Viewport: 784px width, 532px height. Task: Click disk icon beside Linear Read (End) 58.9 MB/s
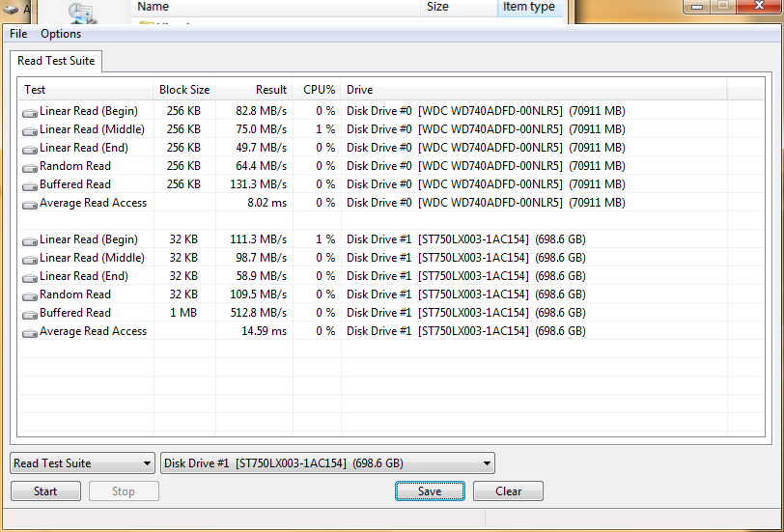(x=30, y=277)
